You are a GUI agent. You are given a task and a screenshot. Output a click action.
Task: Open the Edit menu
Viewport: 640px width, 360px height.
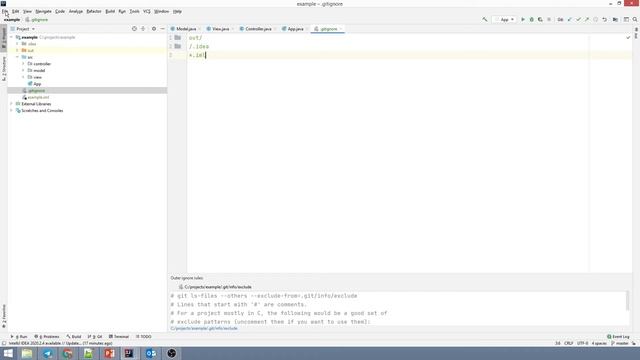16,11
